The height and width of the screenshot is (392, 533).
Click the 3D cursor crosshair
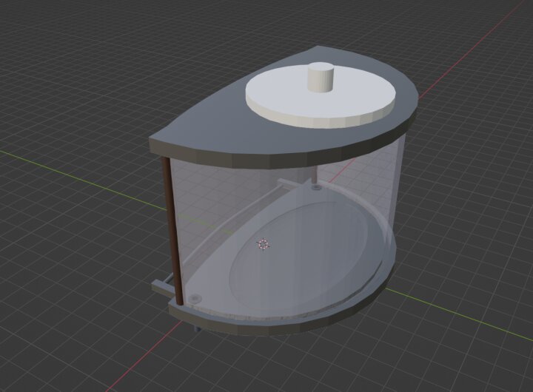pos(263,243)
